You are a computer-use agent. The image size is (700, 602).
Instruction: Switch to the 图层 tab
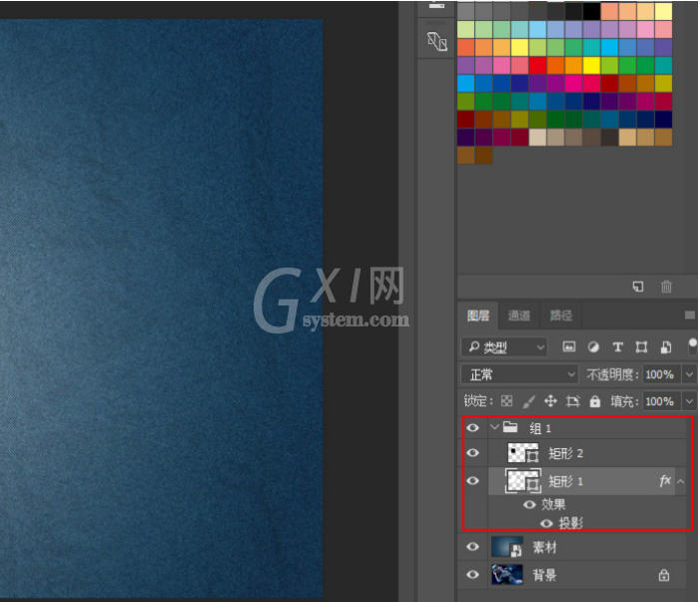click(478, 315)
